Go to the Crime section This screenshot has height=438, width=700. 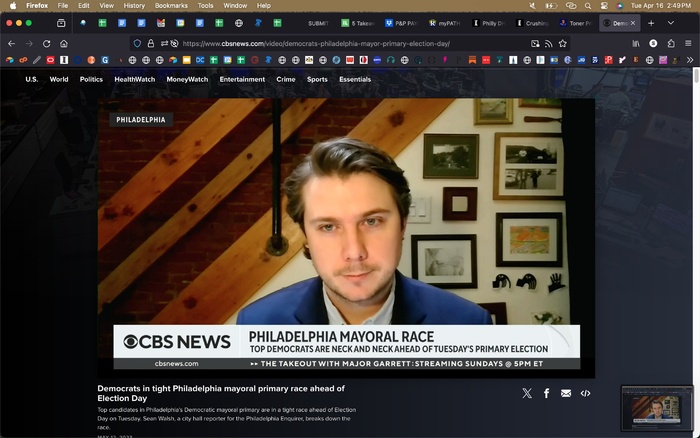tap(286, 79)
